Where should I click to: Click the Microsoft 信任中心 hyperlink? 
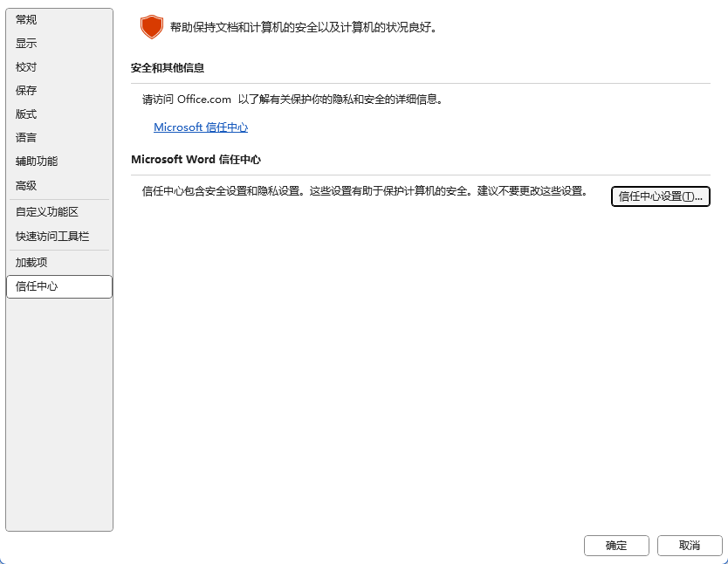point(201,127)
